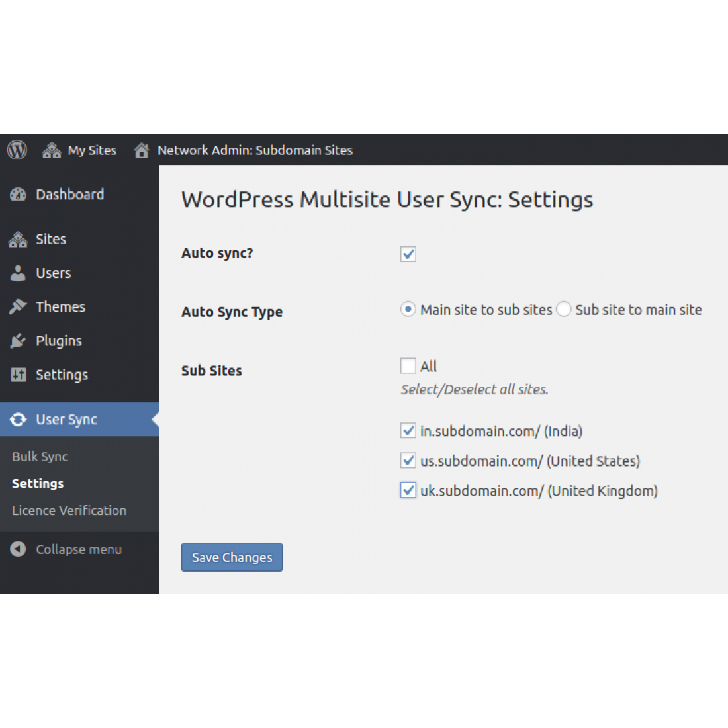
Task: Uncheck uk.subdomain.com (United Kingdom)
Action: tap(408, 490)
